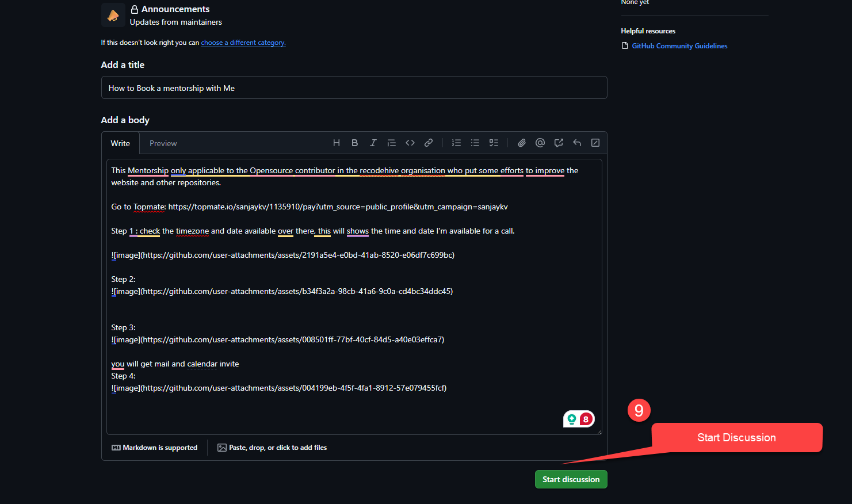The image size is (852, 504).
Task: Click the 'Step 2:' line in body
Action: pyautogui.click(x=124, y=279)
